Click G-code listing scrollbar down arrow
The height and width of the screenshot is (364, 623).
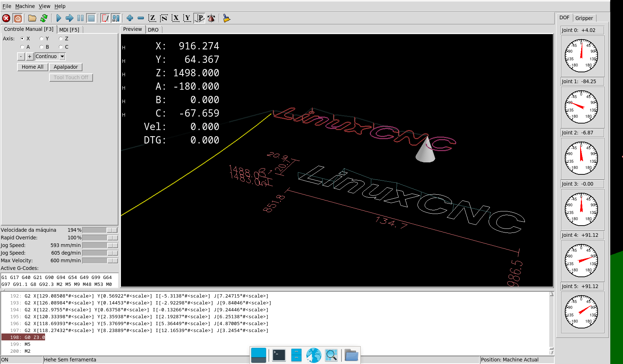[x=551, y=352]
